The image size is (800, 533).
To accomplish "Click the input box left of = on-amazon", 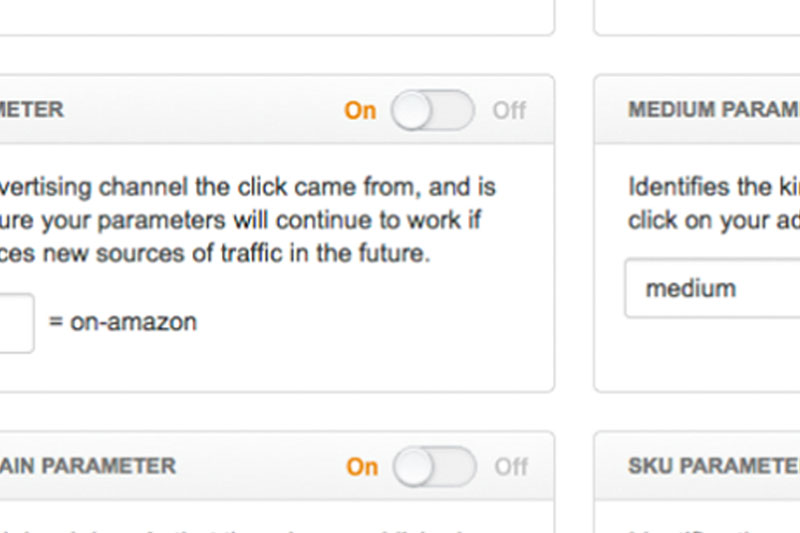I will [x=14, y=322].
